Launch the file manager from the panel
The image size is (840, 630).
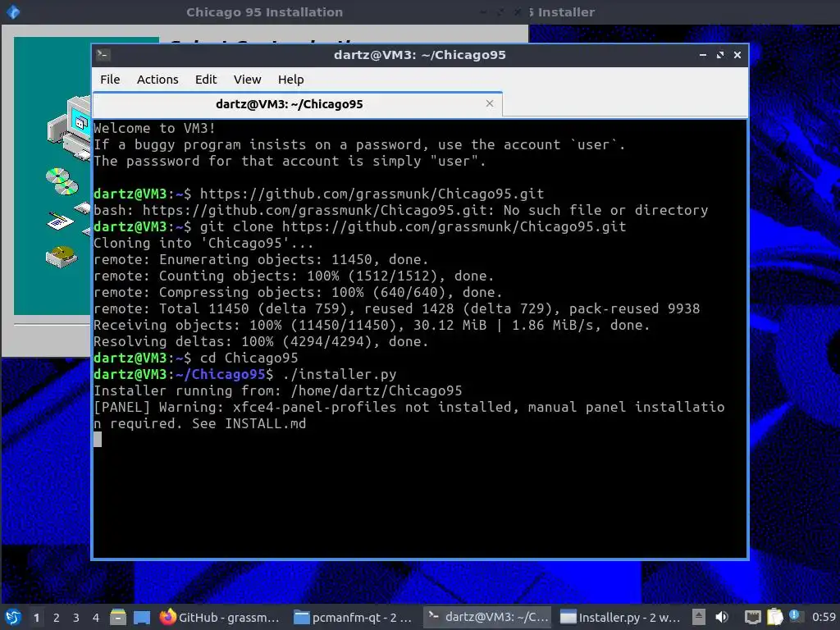click(118, 617)
